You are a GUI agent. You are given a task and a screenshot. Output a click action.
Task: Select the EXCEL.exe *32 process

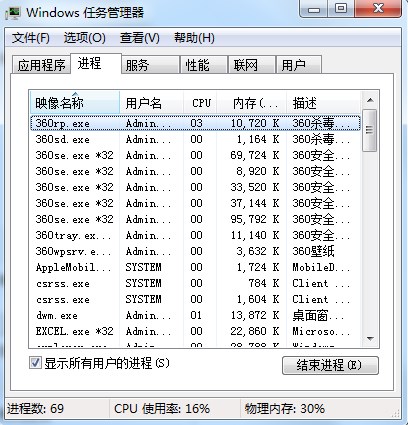point(195,331)
